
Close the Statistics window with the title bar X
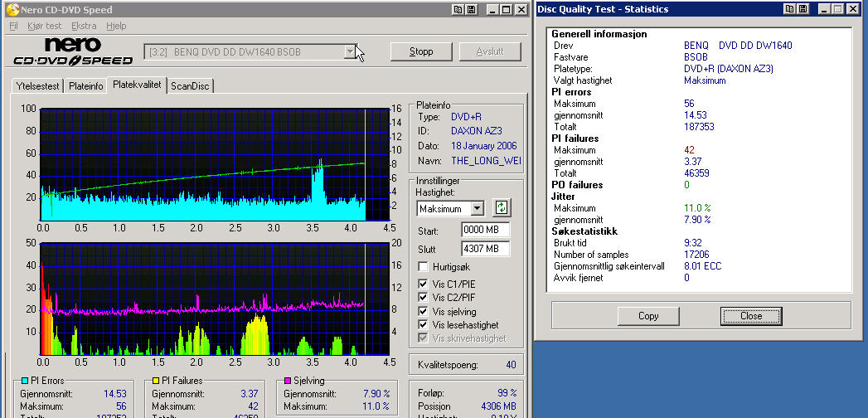[853, 9]
